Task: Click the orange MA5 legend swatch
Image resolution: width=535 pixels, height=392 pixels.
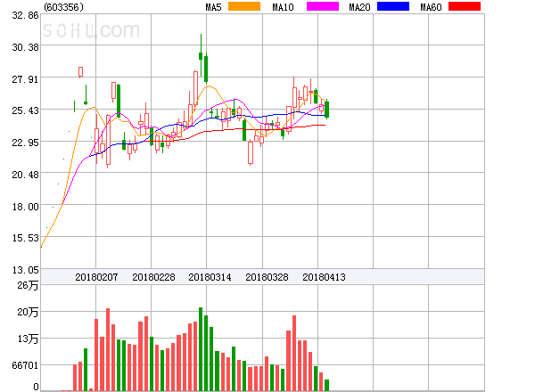Action: click(x=244, y=6)
